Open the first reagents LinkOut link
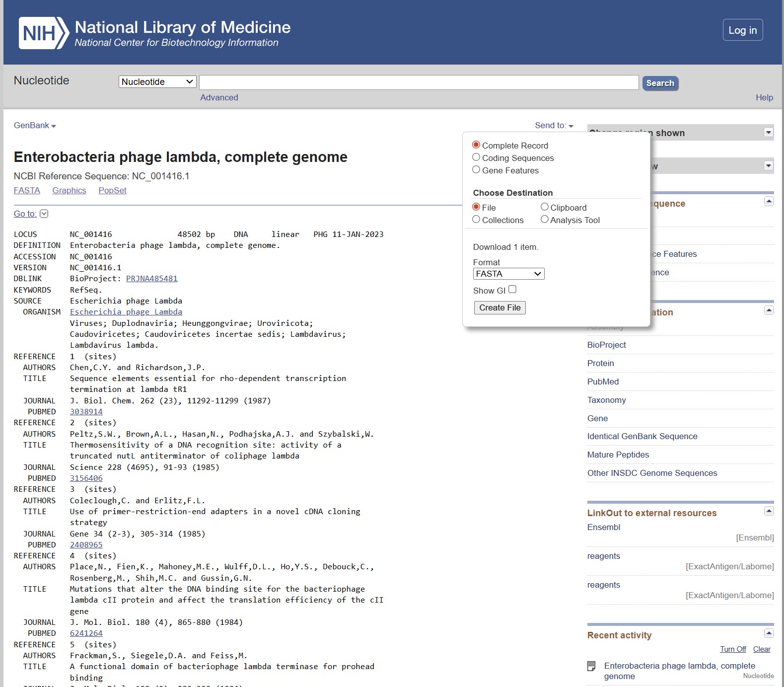784x687 pixels. click(604, 556)
